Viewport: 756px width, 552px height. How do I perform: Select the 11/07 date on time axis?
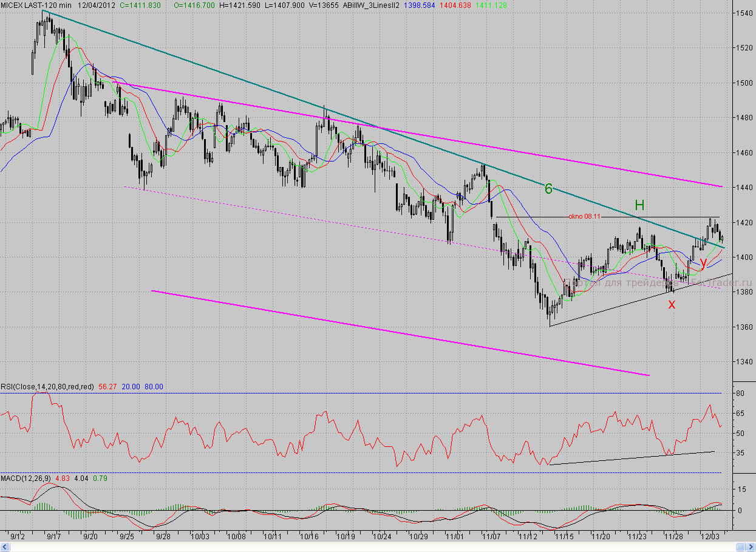tap(491, 537)
